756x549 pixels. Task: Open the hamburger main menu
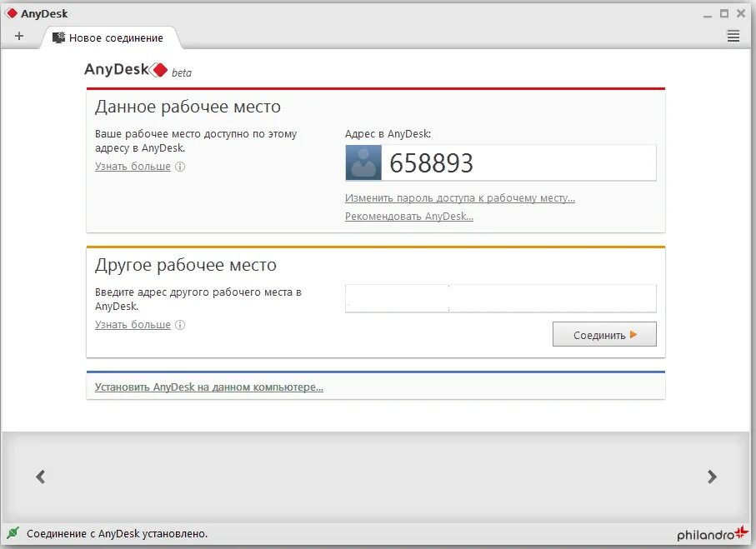[733, 36]
